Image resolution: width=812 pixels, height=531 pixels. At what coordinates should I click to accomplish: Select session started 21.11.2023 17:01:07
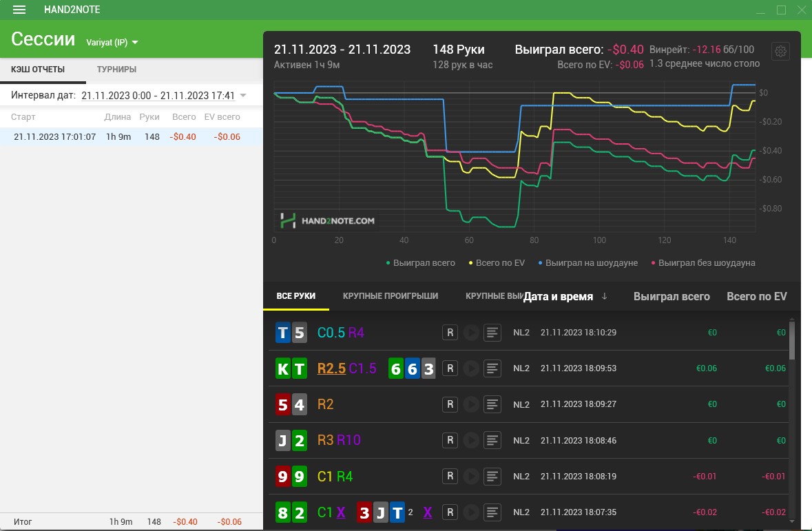[x=131, y=137]
